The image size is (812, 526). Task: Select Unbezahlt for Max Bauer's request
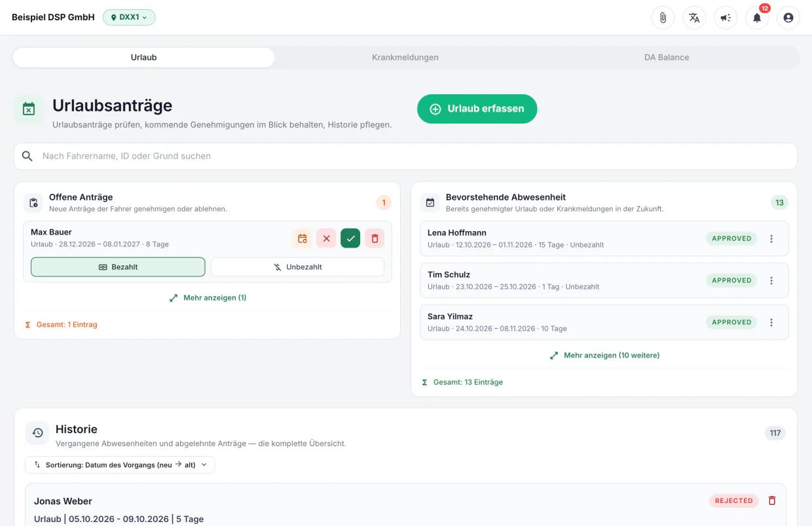pyautogui.click(x=297, y=267)
